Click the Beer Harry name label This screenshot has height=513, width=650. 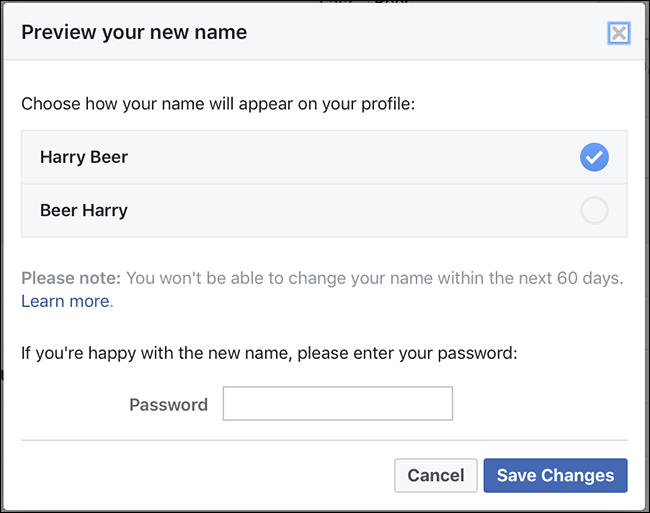[x=84, y=210]
